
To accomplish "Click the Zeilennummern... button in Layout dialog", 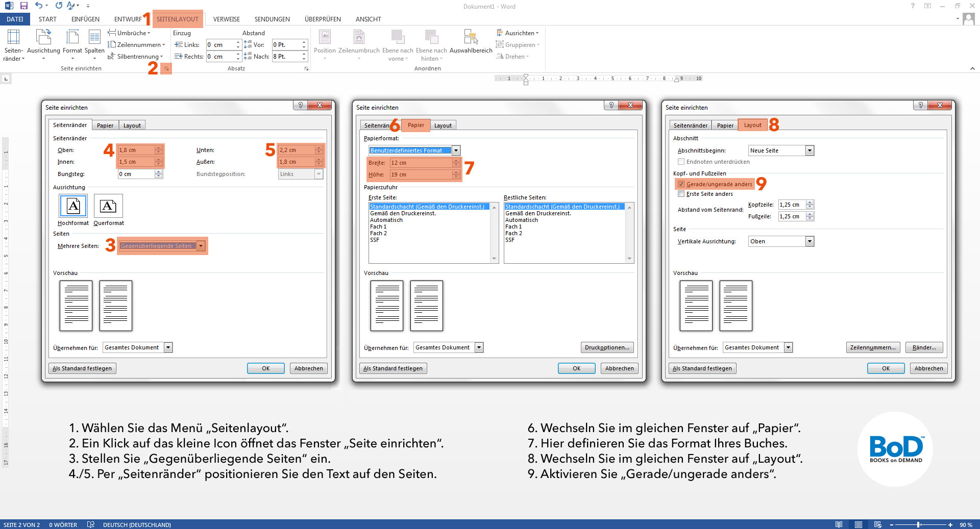I will [873, 347].
